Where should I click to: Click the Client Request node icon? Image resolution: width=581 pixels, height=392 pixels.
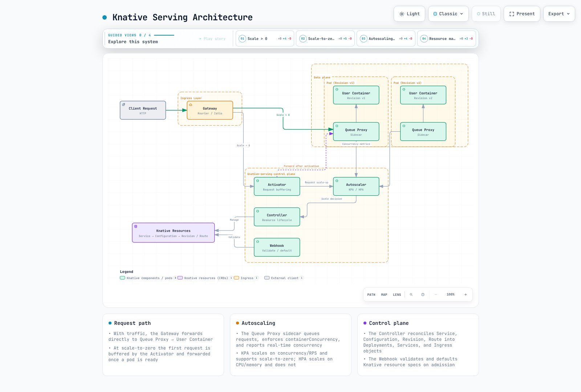123,105
